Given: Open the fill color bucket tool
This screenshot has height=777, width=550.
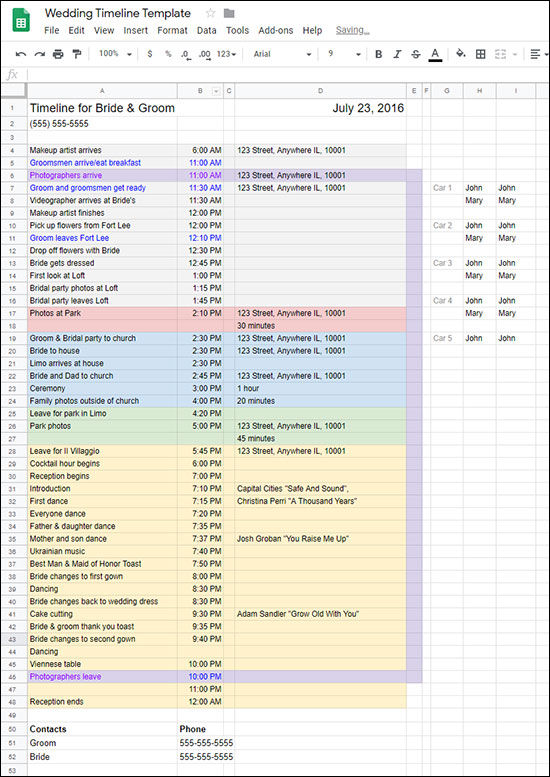Looking at the screenshot, I should click(461, 54).
